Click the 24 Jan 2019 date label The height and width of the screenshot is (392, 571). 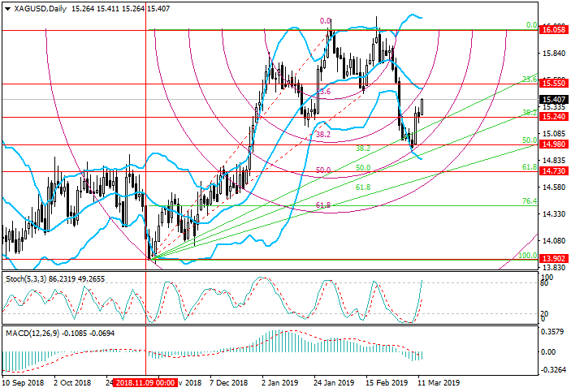point(333,381)
